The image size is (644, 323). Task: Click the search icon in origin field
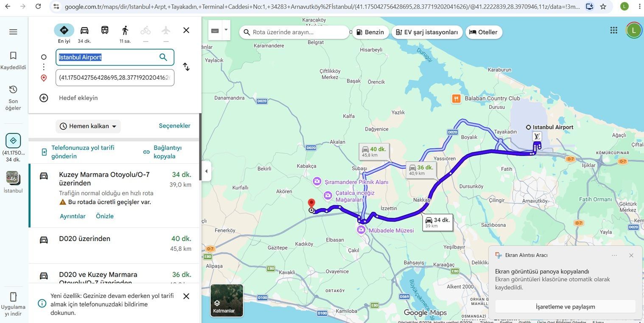(x=163, y=57)
